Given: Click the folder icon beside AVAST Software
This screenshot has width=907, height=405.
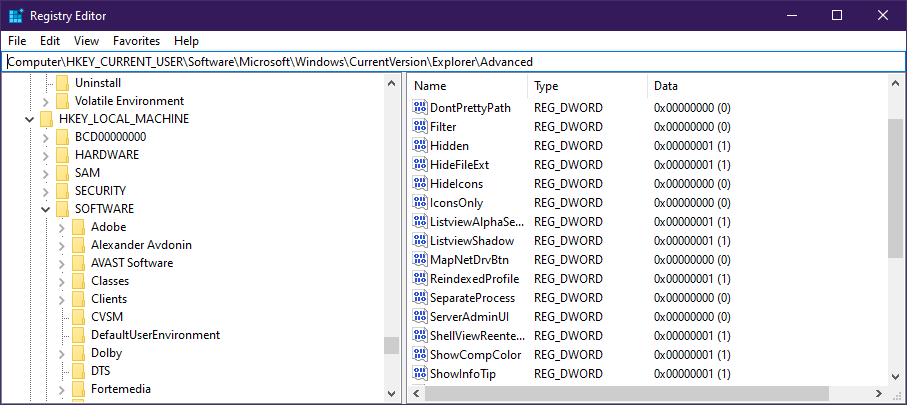Looking at the screenshot, I should pos(79,263).
